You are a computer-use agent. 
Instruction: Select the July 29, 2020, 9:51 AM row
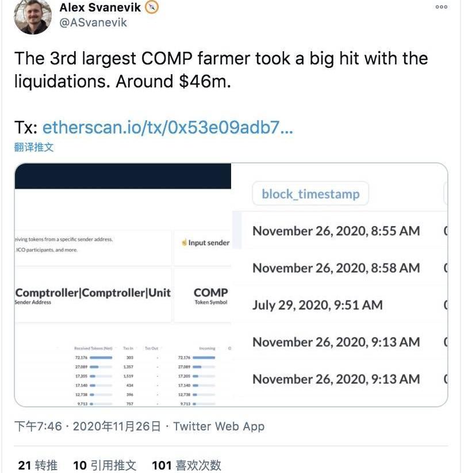coord(317,305)
